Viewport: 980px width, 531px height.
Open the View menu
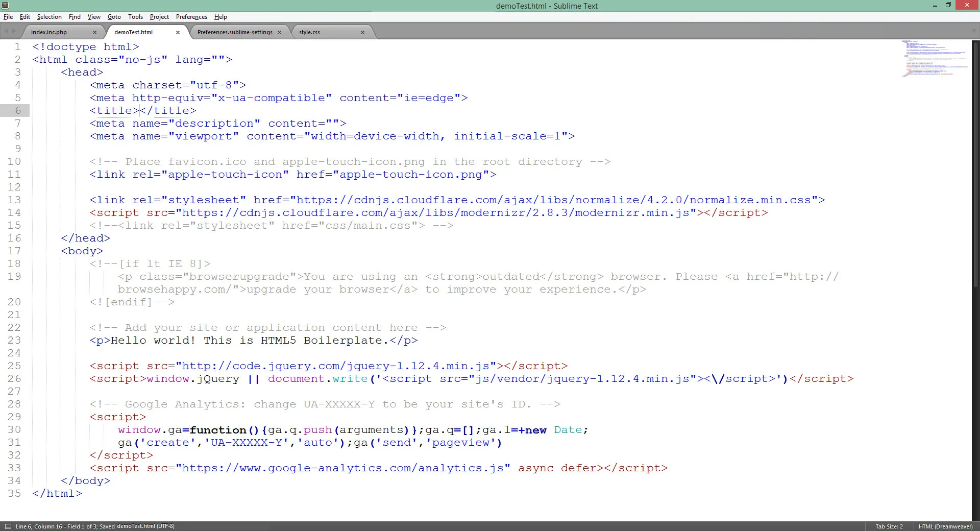[x=94, y=17]
